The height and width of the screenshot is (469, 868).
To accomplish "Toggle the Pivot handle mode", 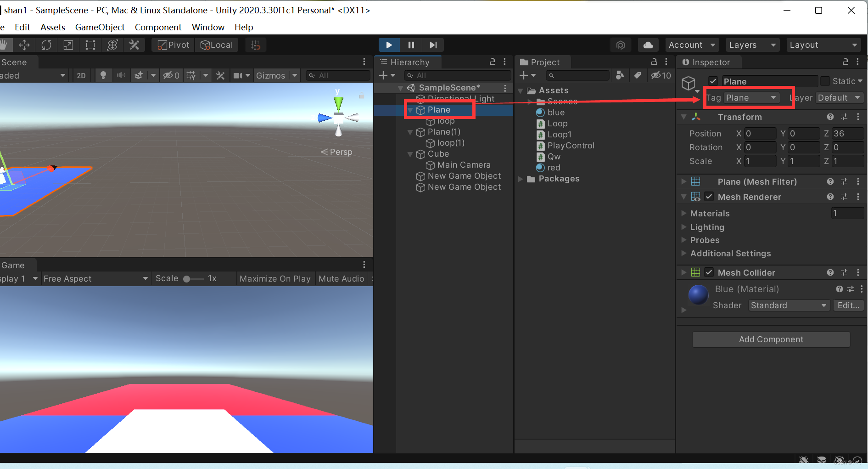I will tap(172, 45).
